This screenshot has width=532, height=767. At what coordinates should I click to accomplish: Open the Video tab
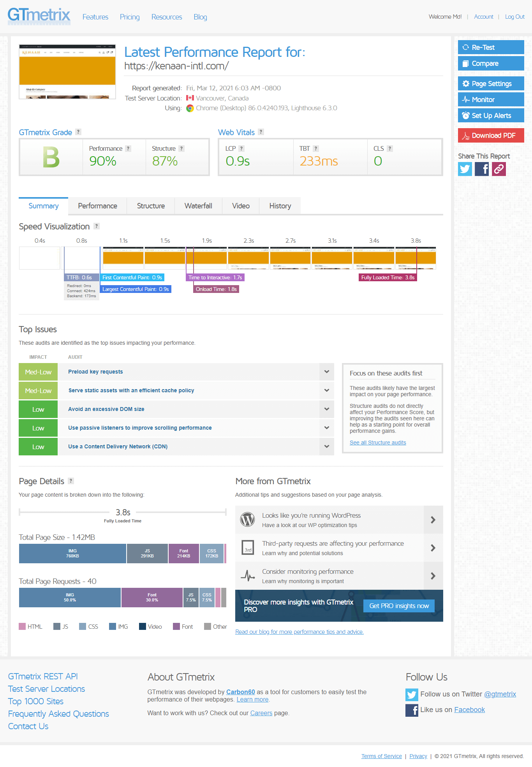[x=241, y=206]
